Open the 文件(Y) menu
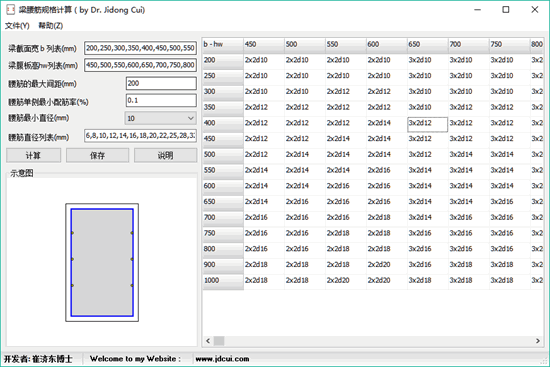This screenshot has width=550, height=367. tap(17, 26)
